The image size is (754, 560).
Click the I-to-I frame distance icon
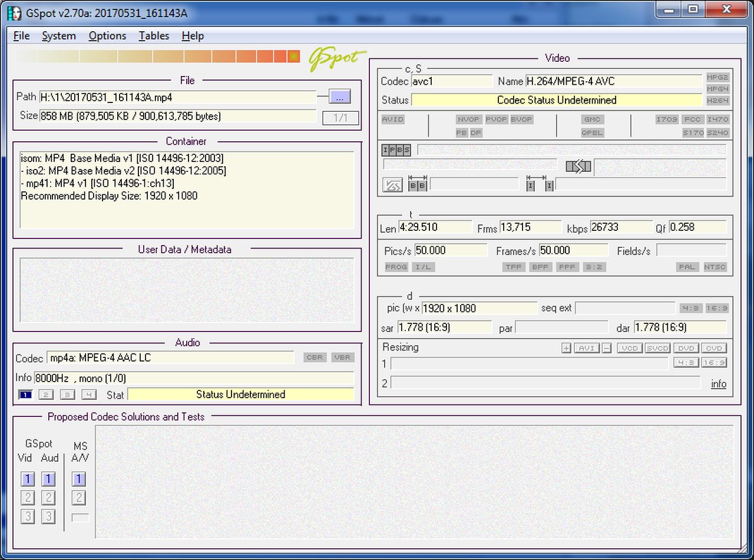[540, 184]
